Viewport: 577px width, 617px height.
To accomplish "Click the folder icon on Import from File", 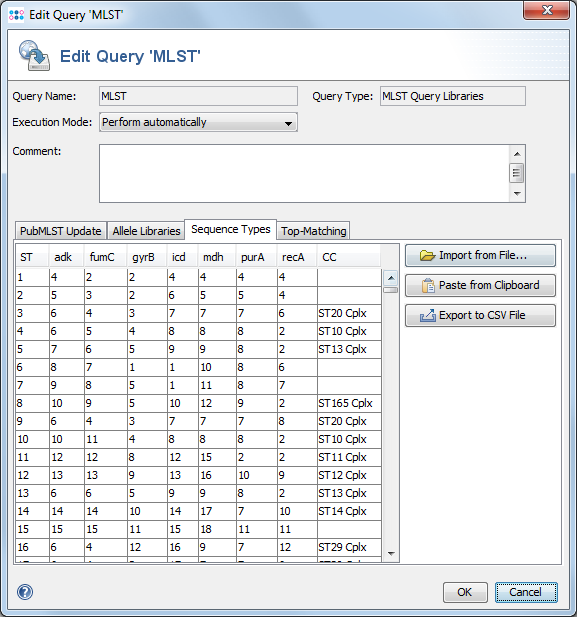I will tap(427, 256).
